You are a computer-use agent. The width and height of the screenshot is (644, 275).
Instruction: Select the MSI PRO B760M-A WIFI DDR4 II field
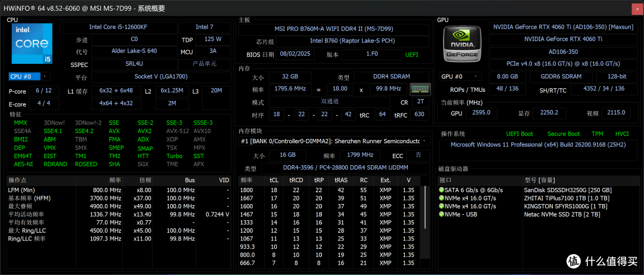coord(334,29)
